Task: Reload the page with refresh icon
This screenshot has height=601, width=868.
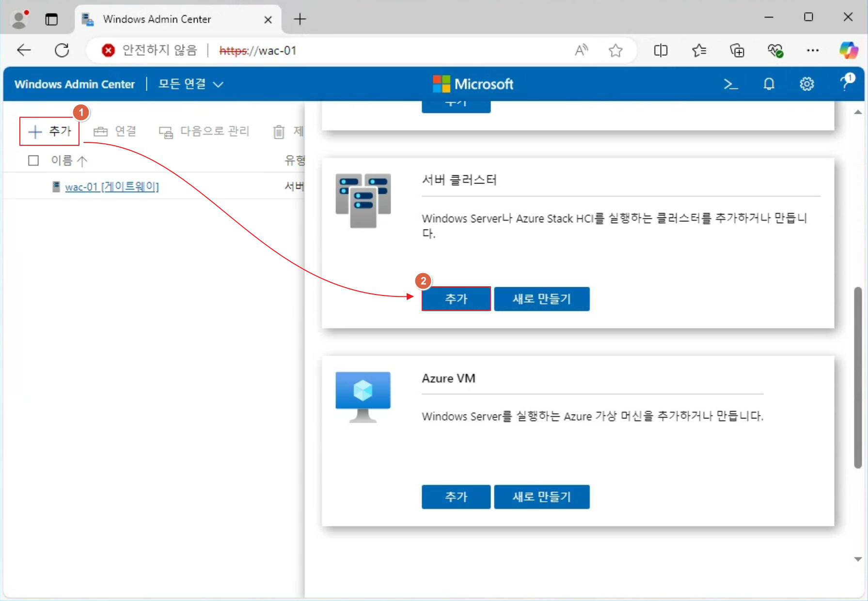Action: coord(62,50)
